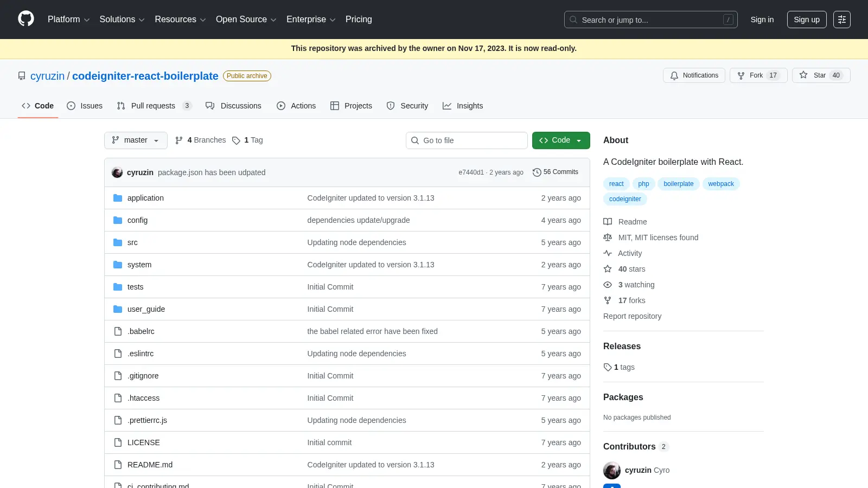Expand the Platform menu
The width and height of the screenshot is (868, 488).
click(x=68, y=20)
